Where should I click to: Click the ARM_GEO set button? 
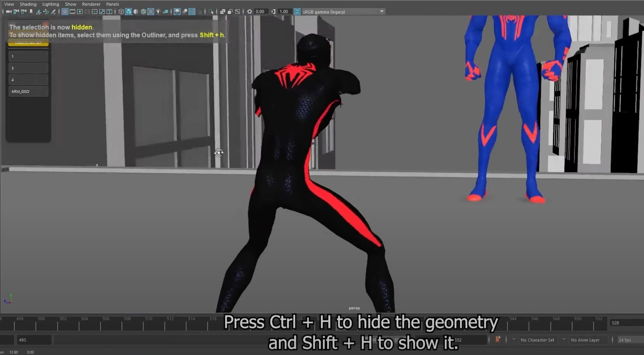click(28, 92)
